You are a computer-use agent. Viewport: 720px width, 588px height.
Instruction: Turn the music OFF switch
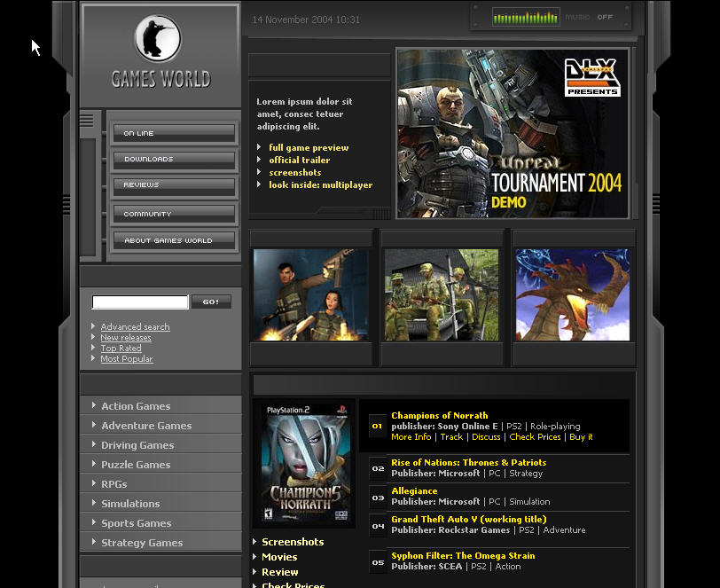click(x=605, y=17)
